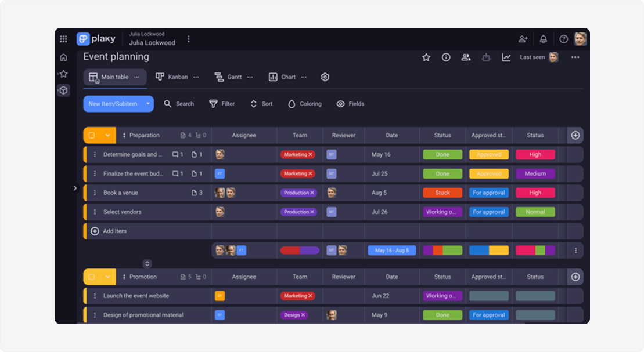
Task: Open the Fields visibility menu
Action: pos(350,104)
